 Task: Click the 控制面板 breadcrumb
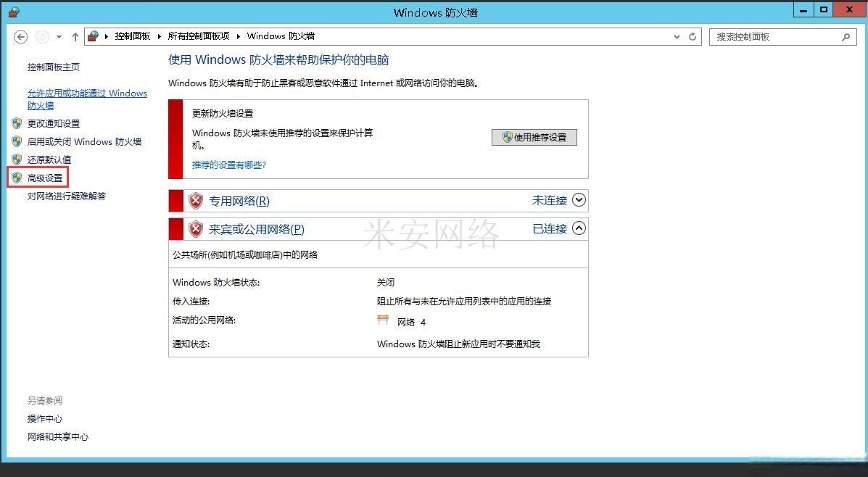point(132,36)
